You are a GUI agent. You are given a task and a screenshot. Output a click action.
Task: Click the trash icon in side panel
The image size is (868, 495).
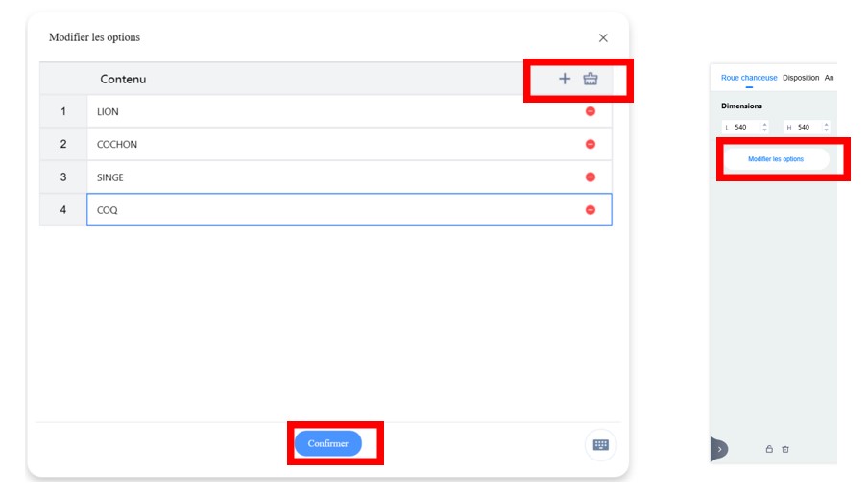[x=785, y=449]
